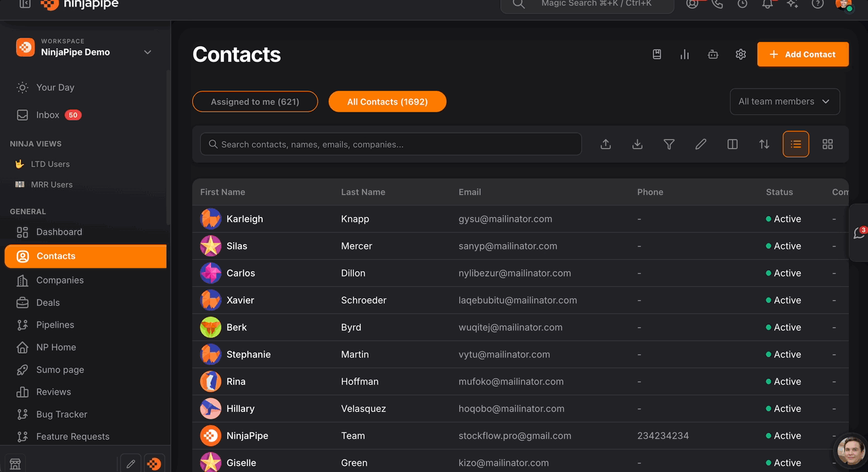Image resolution: width=868 pixels, height=472 pixels.
Task: Click the robot automation icon
Action: pyautogui.click(x=713, y=54)
